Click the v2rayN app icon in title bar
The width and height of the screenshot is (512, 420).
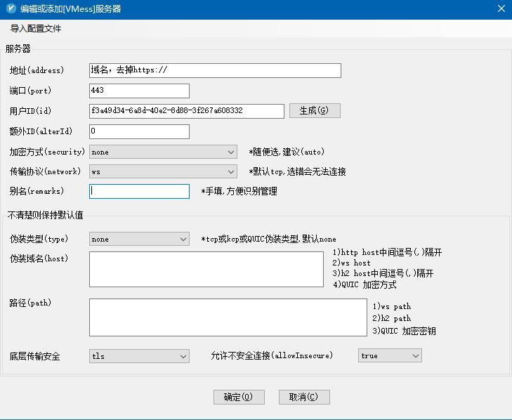click(10, 8)
